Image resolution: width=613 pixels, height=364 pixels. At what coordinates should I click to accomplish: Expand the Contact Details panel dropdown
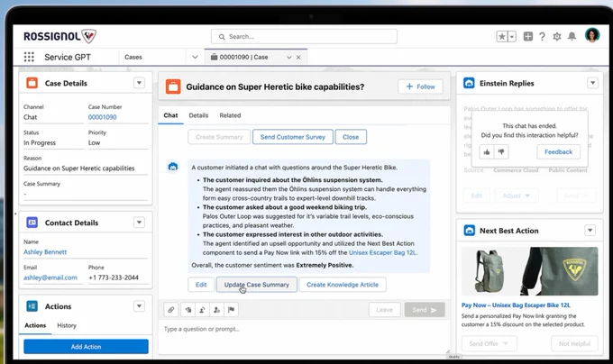tap(139, 223)
